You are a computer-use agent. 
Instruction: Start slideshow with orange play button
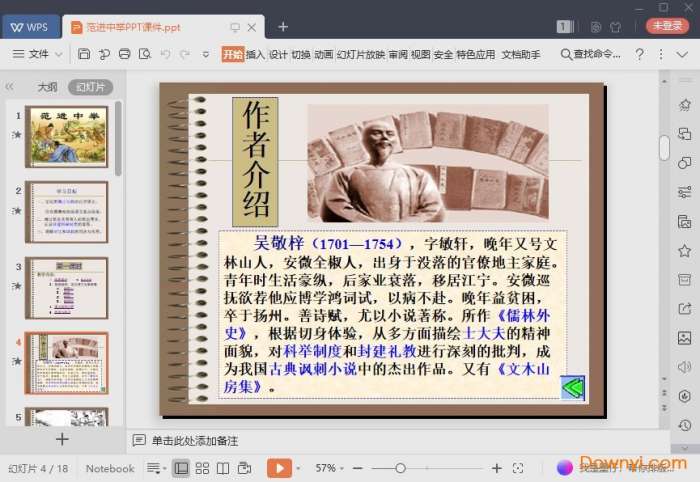pyautogui.click(x=279, y=468)
